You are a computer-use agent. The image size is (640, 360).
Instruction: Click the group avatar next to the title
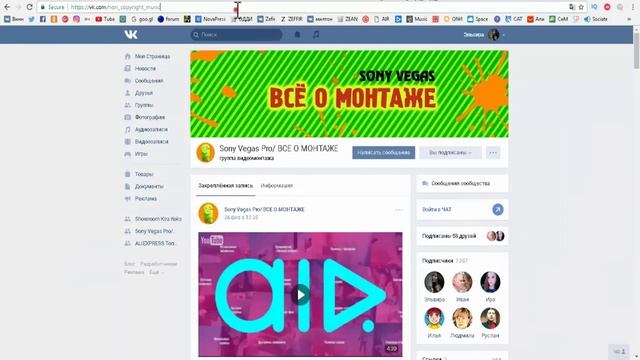205,153
